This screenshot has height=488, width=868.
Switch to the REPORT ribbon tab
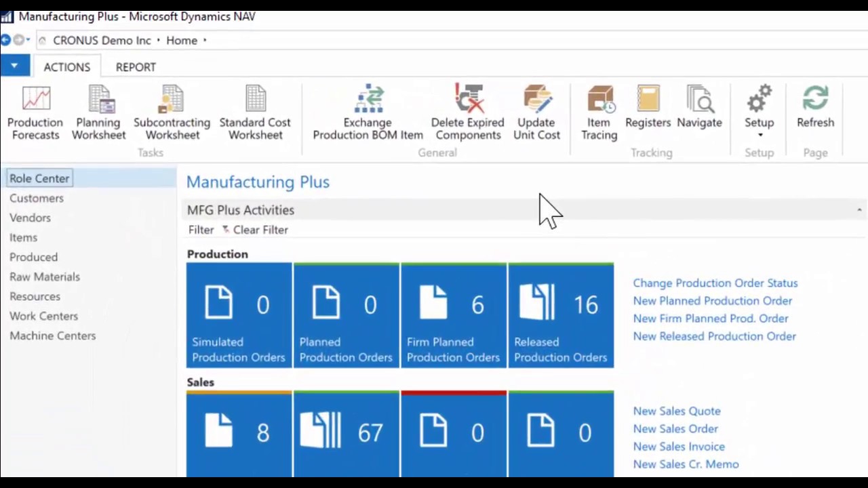coord(136,67)
